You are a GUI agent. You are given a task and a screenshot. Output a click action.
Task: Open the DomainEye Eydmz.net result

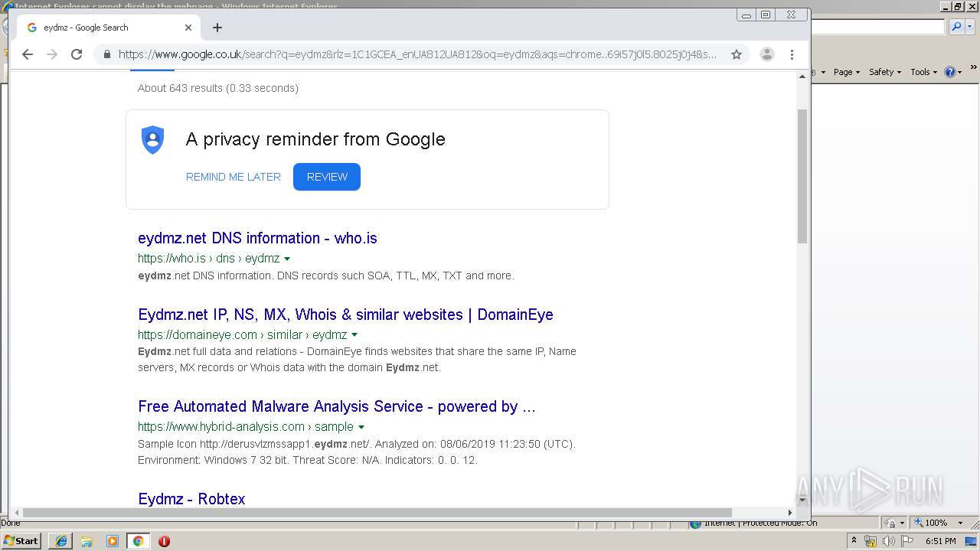[345, 315]
